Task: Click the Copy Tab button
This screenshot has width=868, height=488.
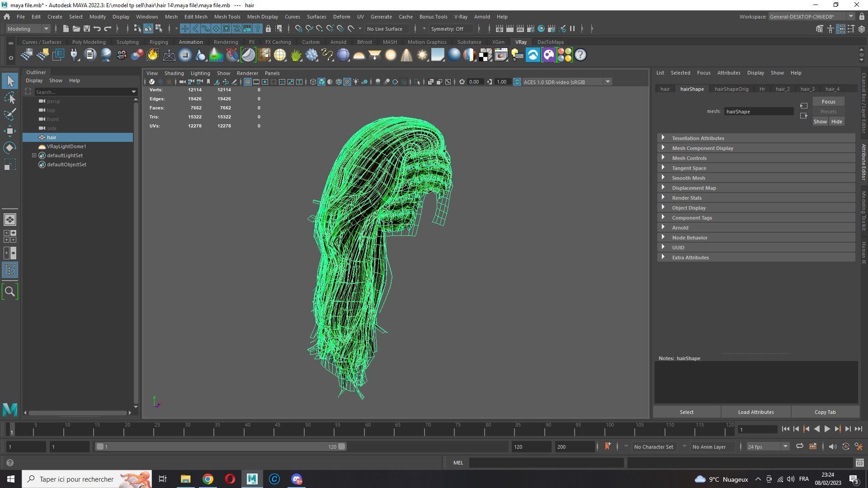Action: (x=825, y=412)
